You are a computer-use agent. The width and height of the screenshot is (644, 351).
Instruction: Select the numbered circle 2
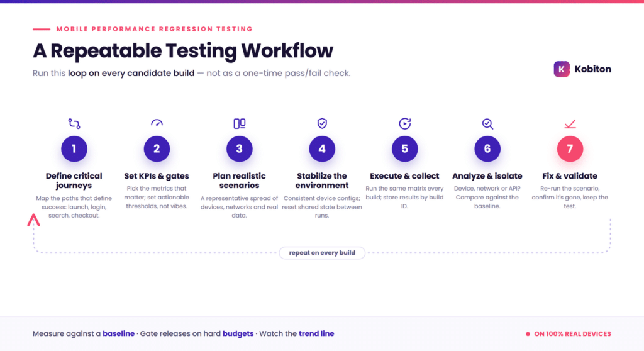point(157,149)
